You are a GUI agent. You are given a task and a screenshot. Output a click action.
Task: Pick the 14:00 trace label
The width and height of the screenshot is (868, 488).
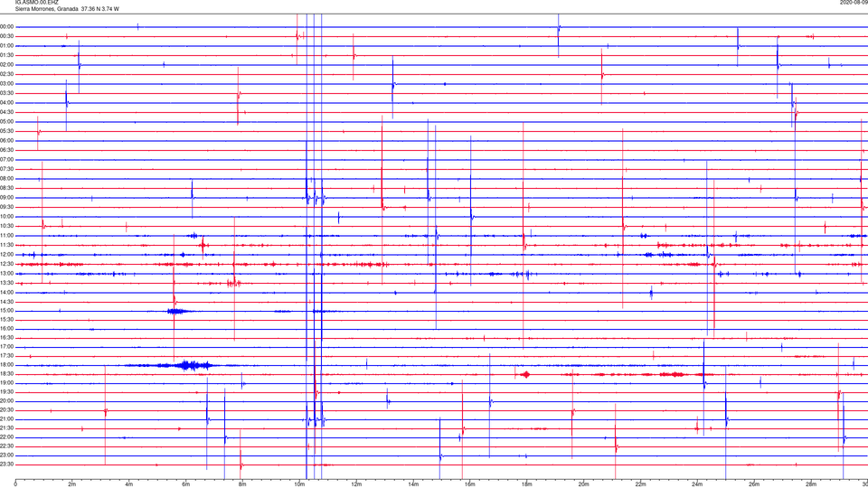(7, 292)
